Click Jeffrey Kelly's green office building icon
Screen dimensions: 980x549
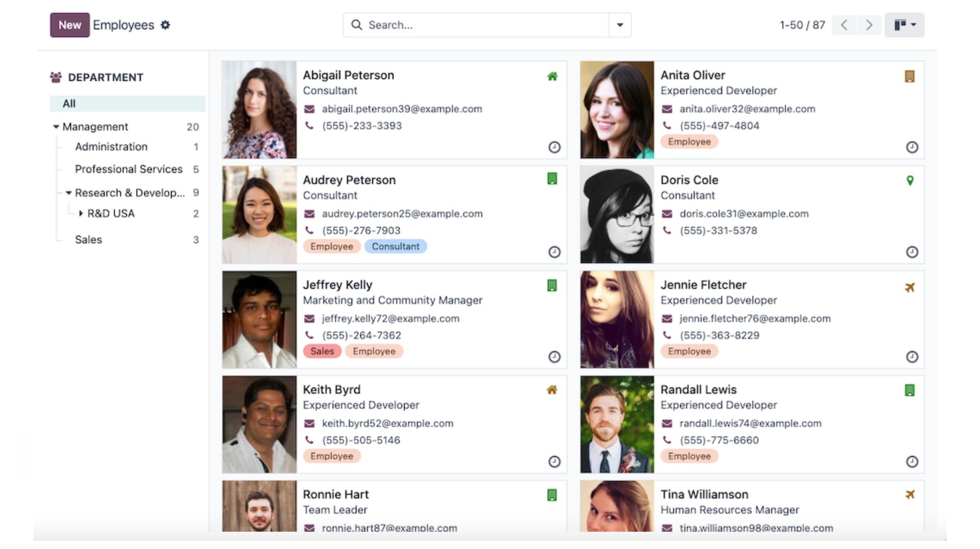[x=552, y=285]
